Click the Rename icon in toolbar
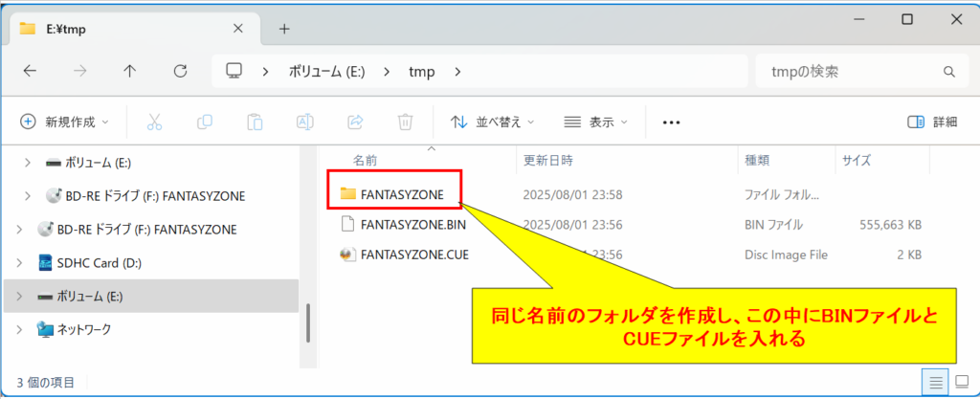The width and height of the screenshot is (980, 399). coord(304,122)
